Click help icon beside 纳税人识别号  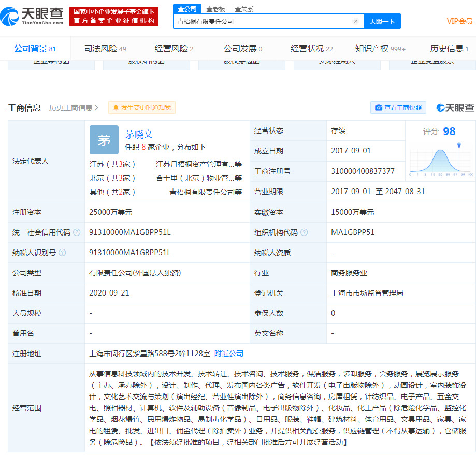62,253
